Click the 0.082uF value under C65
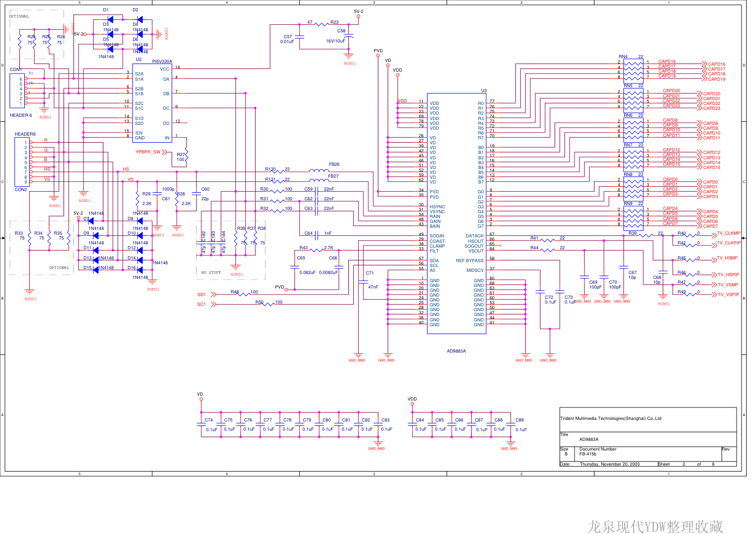 tap(307, 272)
